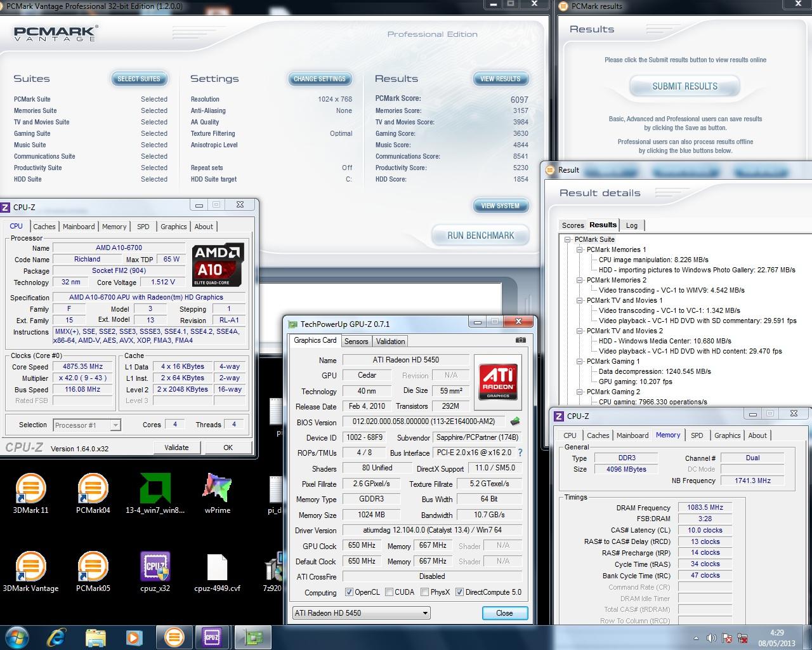
Task: Collapse the PCMark TV and Movies 2 node
Action: coord(579,331)
